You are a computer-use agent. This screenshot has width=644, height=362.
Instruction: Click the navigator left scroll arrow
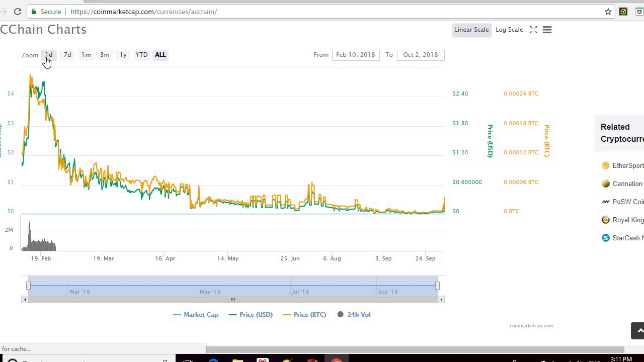[24, 299]
